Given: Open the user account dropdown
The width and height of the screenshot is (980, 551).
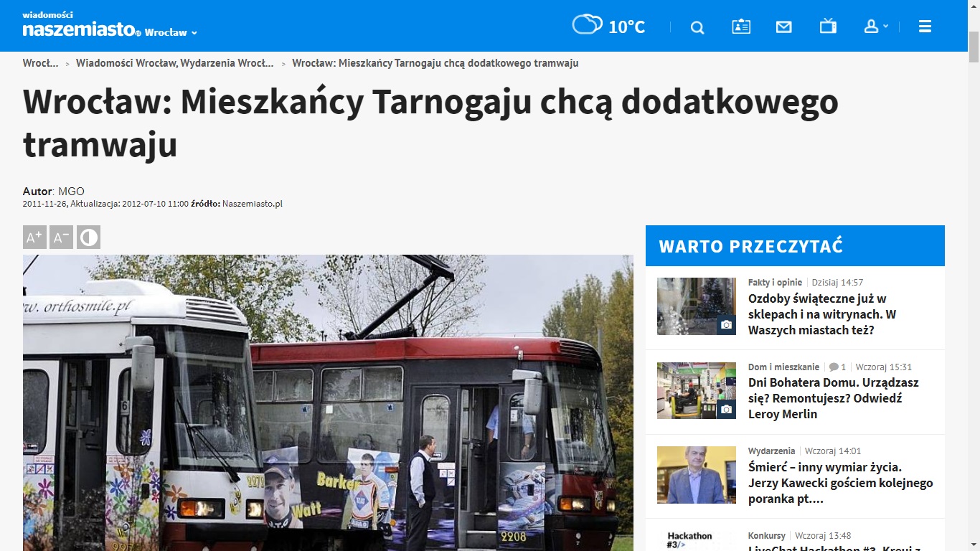Looking at the screenshot, I should [x=876, y=27].
